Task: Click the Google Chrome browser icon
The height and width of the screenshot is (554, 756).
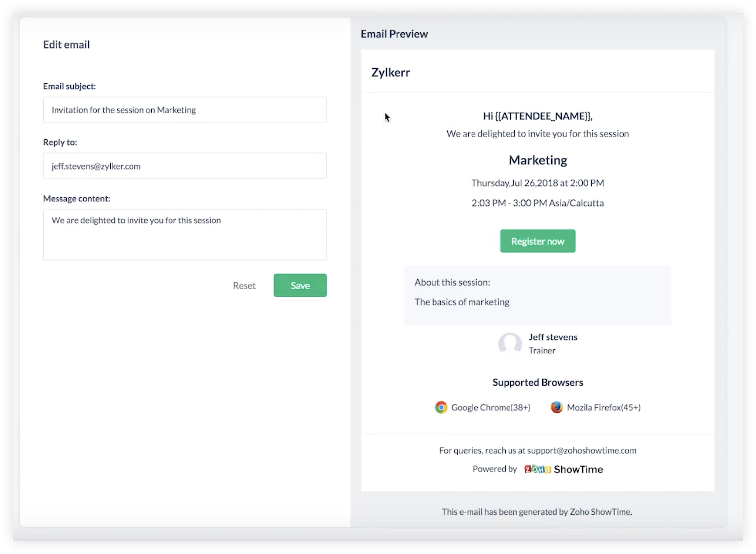Action: (441, 407)
